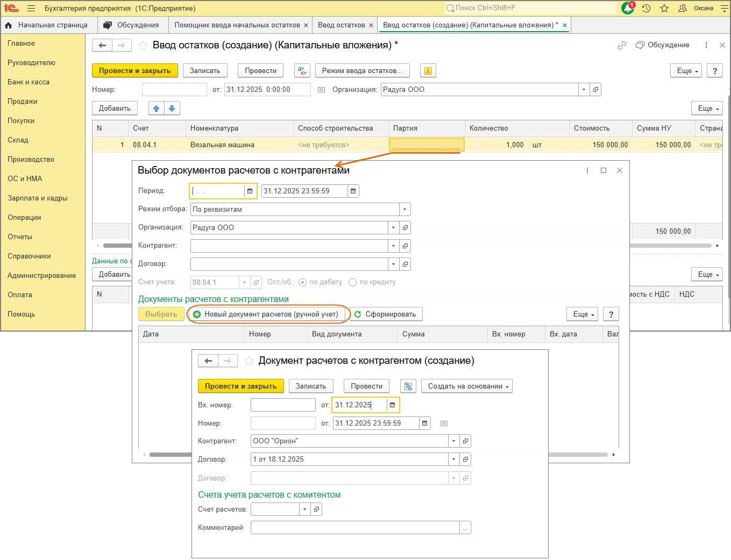Image resolution: width=731 pixels, height=560 pixels.
Task: Expand Контрагент dropdown in selection dialog
Action: point(394,246)
